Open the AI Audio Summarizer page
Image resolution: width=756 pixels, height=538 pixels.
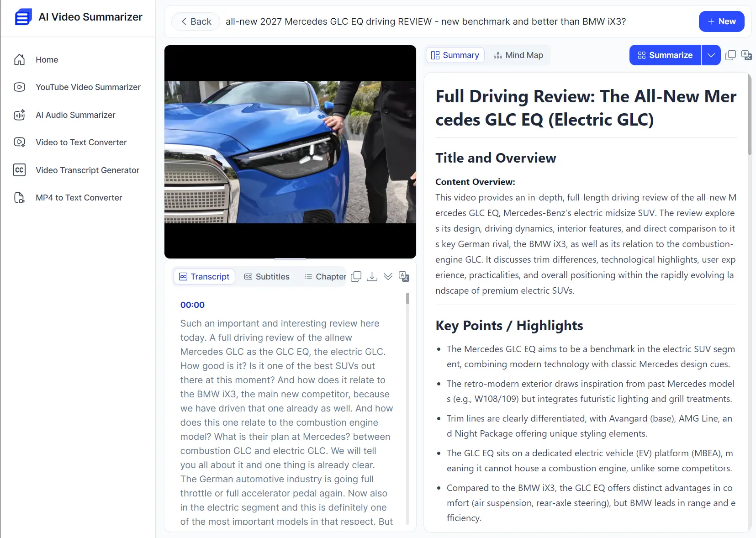click(x=75, y=115)
